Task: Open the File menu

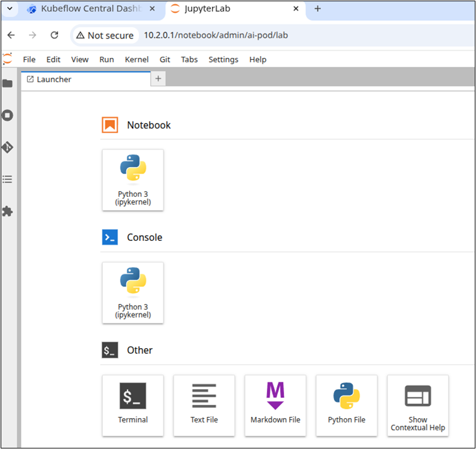Action: pos(29,59)
